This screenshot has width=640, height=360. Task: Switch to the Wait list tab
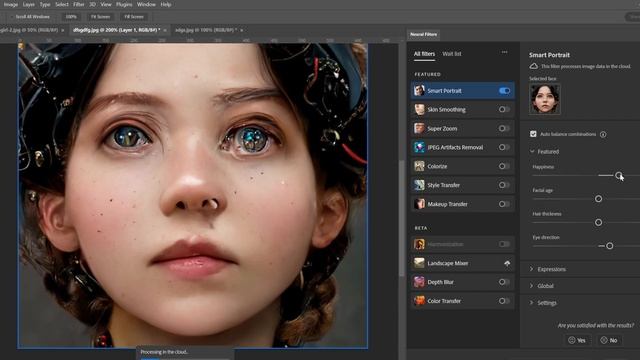pyautogui.click(x=451, y=54)
